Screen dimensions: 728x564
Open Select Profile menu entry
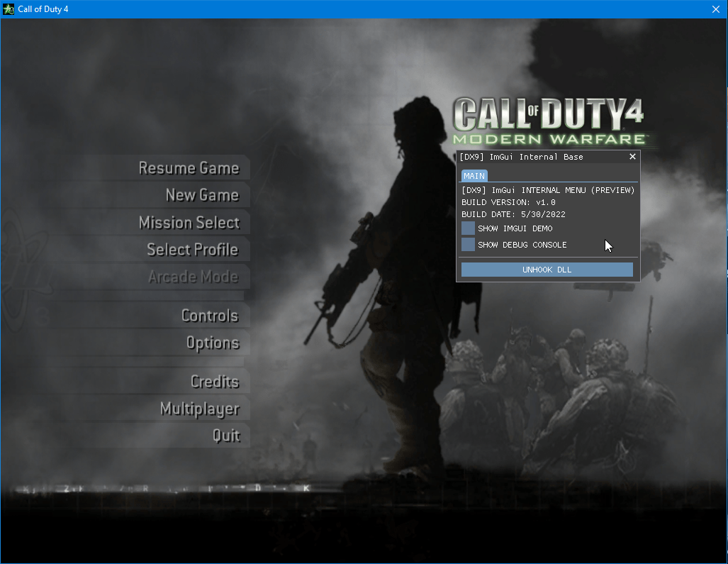tap(193, 250)
